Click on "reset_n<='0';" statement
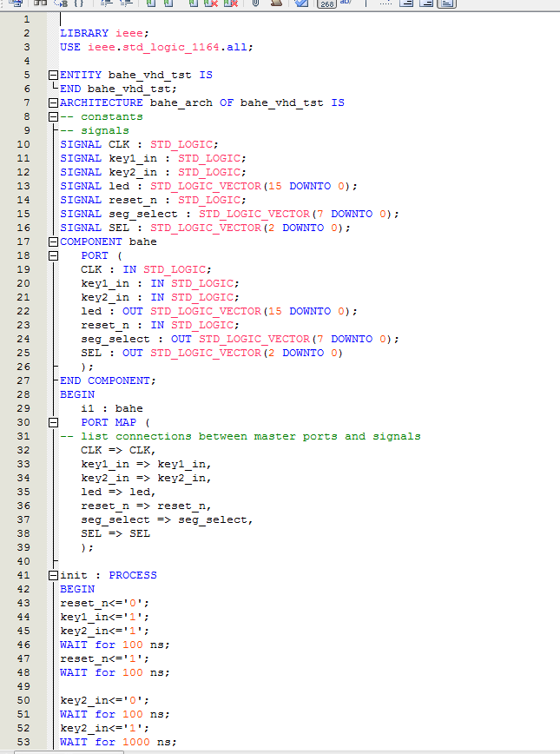The height and width of the screenshot is (754, 560). click(104, 604)
